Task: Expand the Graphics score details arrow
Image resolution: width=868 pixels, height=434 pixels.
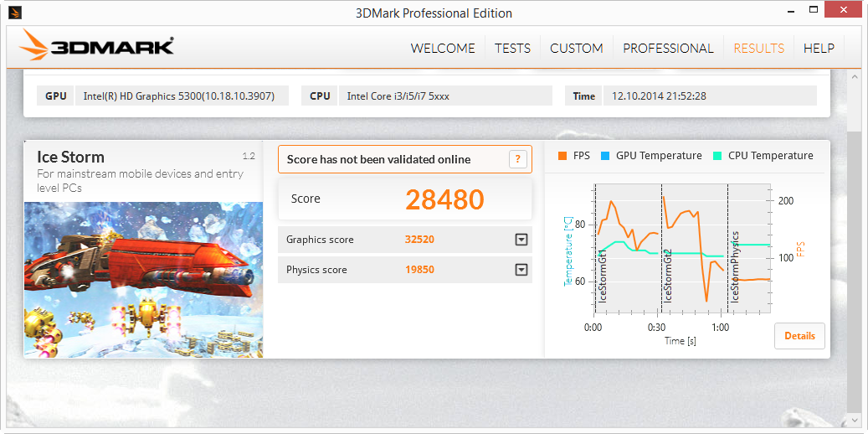Action: click(x=521, y=240)
